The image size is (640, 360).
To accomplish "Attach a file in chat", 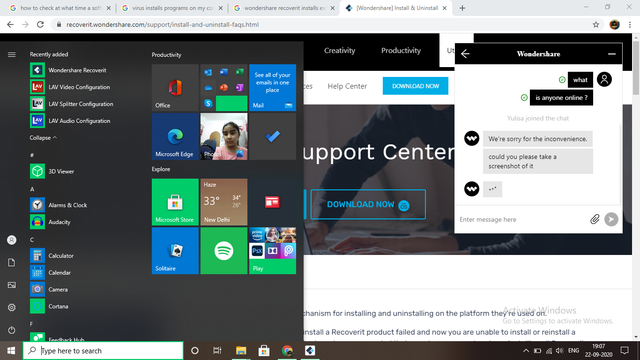I will (x=595, y=219).
